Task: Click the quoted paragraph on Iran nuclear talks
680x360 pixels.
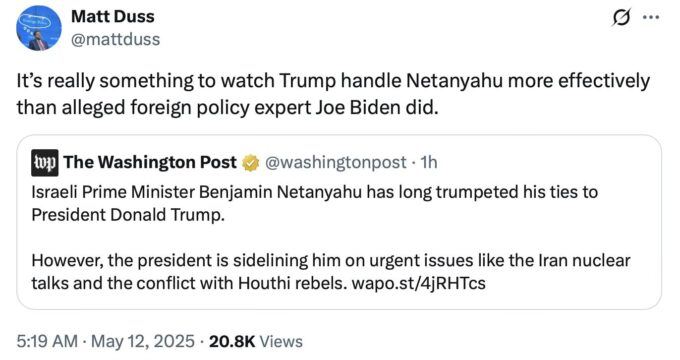Action: [330, 272]
